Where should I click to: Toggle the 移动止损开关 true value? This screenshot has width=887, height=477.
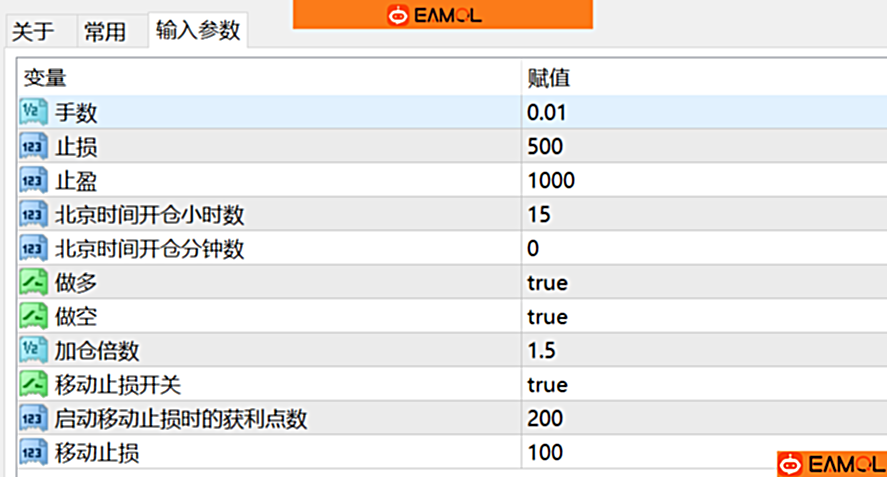coord(547,385)
